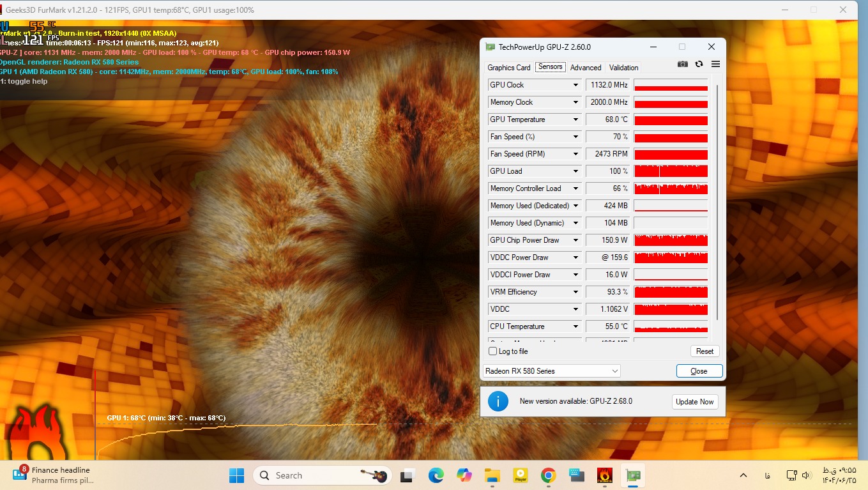This screenshot has width=868, height=490.
Task: Click the GPU Temperature value 68.0 °C
Action: (x=608, y=119)
